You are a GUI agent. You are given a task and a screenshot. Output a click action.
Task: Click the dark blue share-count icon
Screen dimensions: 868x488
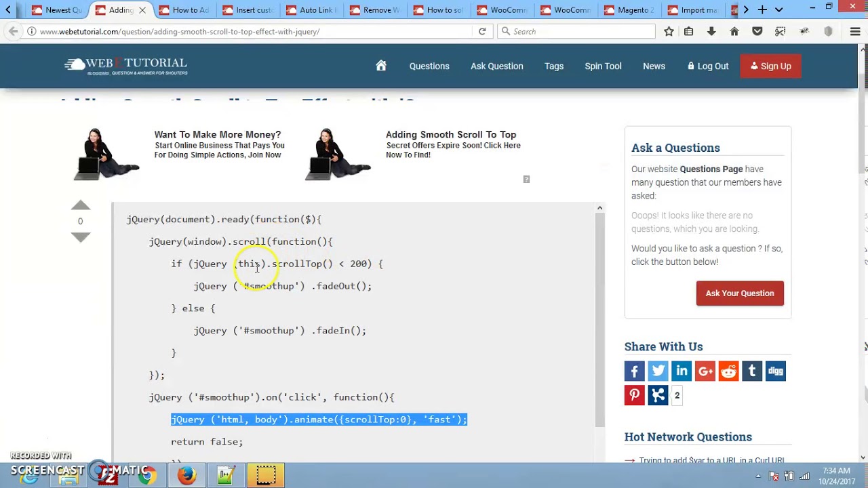[x=658, y=395]
